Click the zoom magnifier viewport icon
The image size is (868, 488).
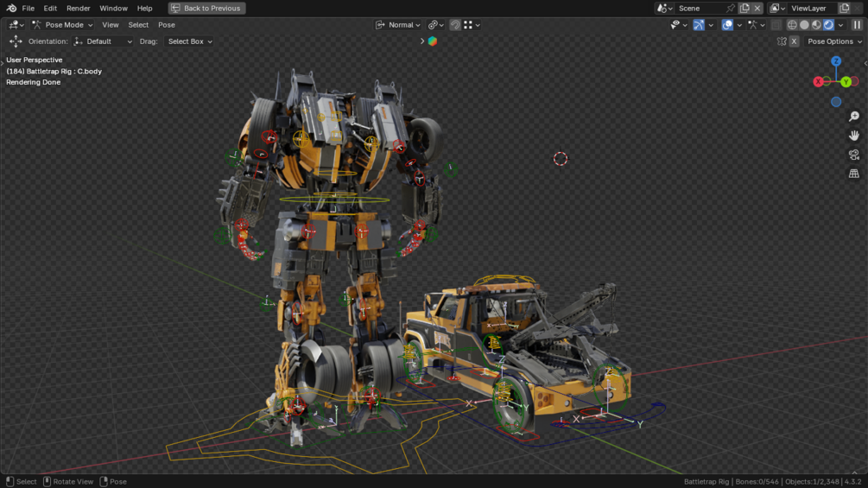(x=854, y=117)
